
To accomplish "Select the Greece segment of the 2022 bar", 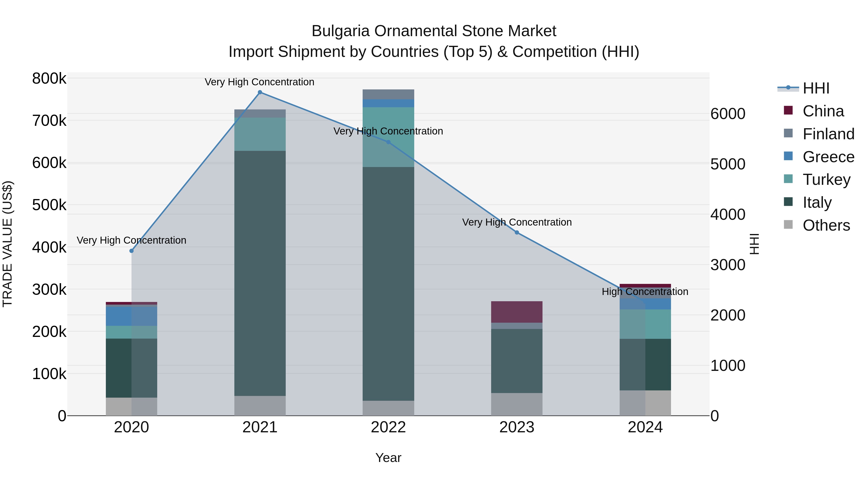I will point(388,103).
